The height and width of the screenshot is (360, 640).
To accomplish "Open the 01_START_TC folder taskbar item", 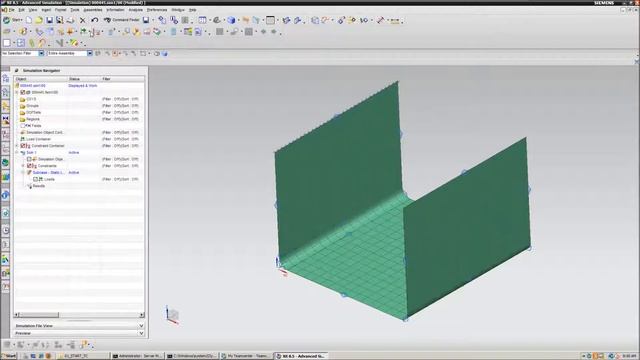I will click(83, 356).
